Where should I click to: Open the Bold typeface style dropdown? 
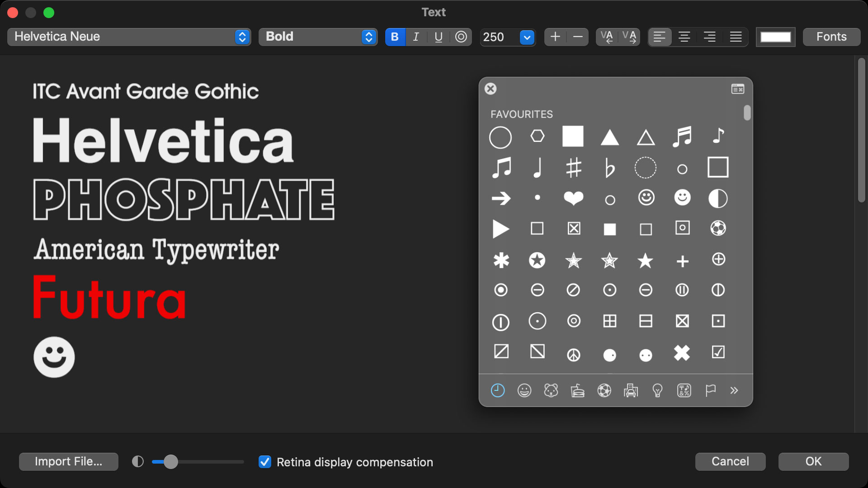point(318,37)
